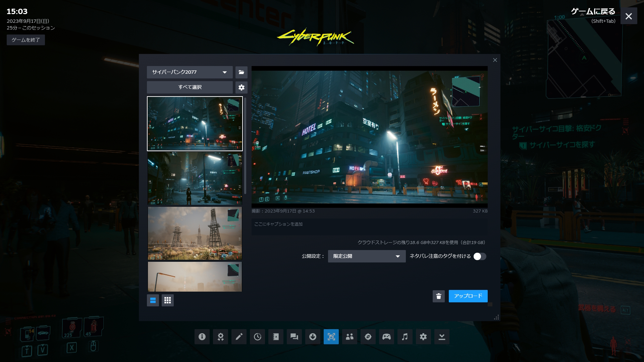Toggle the spoiler tag switch (ネタバレ注意)
Screen dimensions: 644x362
480,256
